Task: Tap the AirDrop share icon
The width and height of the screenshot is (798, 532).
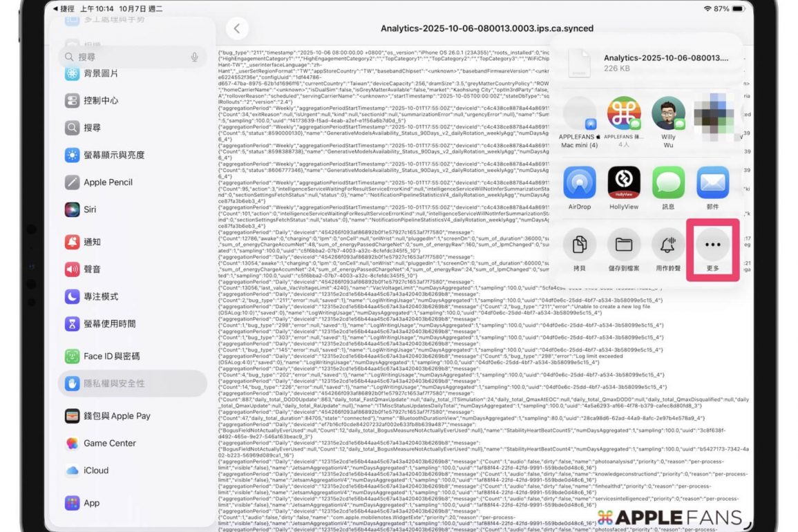Action: [580, 183]
